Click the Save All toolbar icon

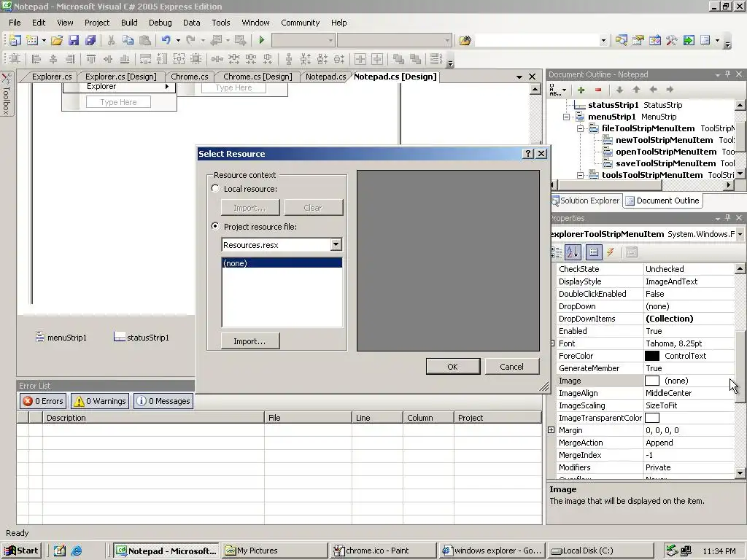90,41
